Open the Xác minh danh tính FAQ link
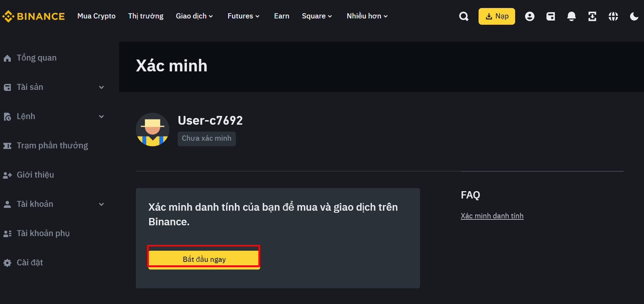The image size is (644, 304). tap(492, 216)
